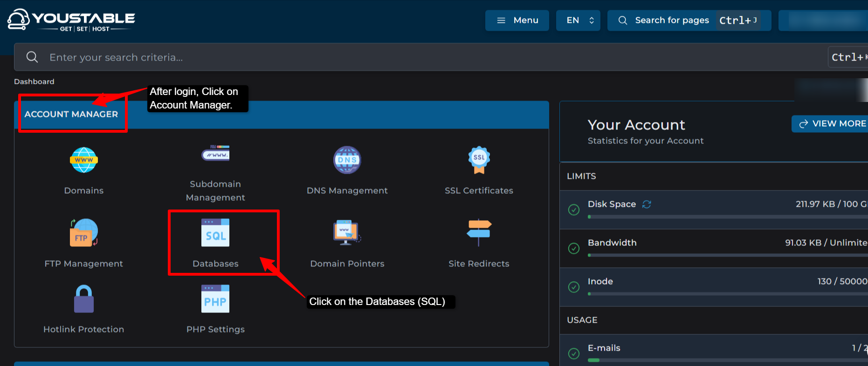Click the PHP Settings label

click(215, 329)
